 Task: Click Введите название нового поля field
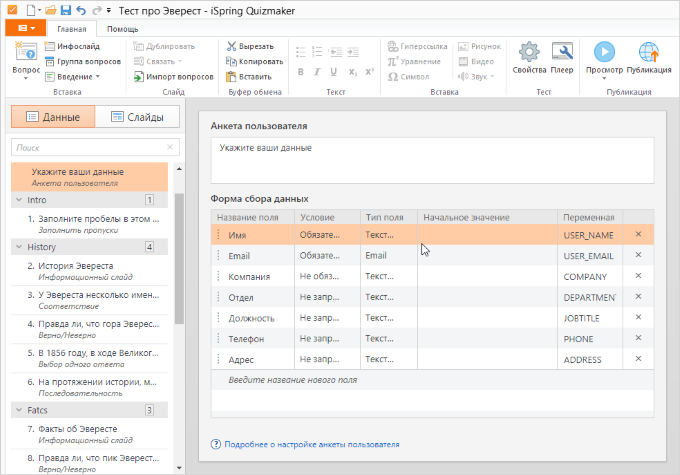(432, 380)
